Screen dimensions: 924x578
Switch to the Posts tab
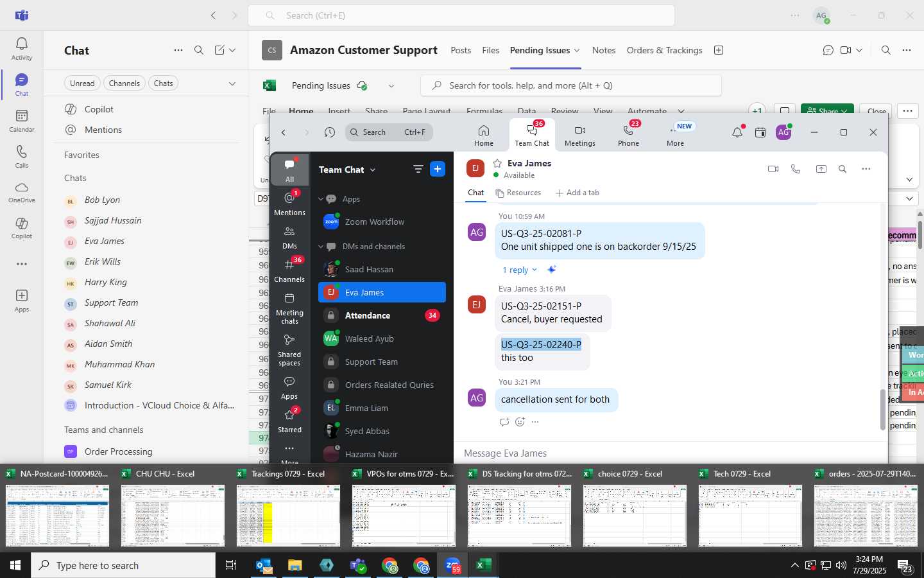[x=461, y=50]
